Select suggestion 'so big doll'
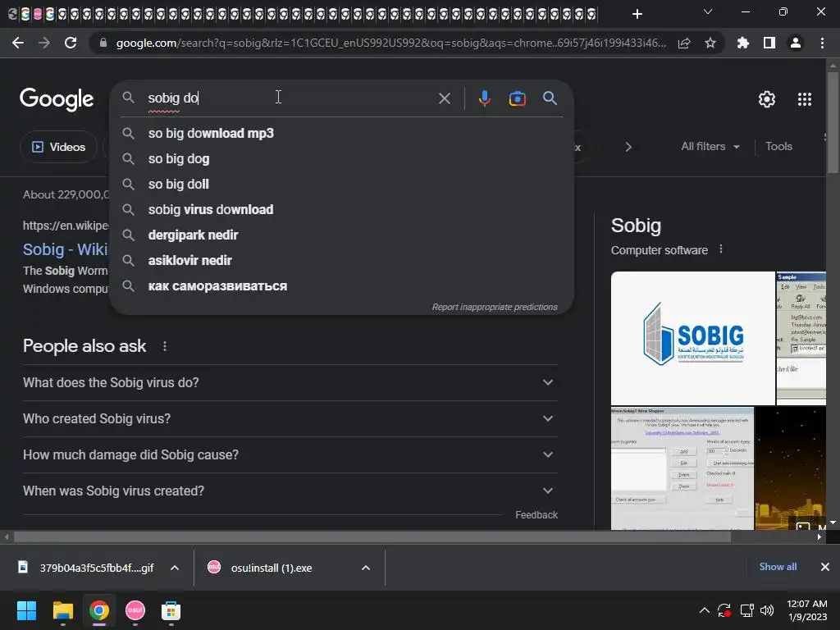Viewport: 840px width, 630px height. tap(341, 185)
